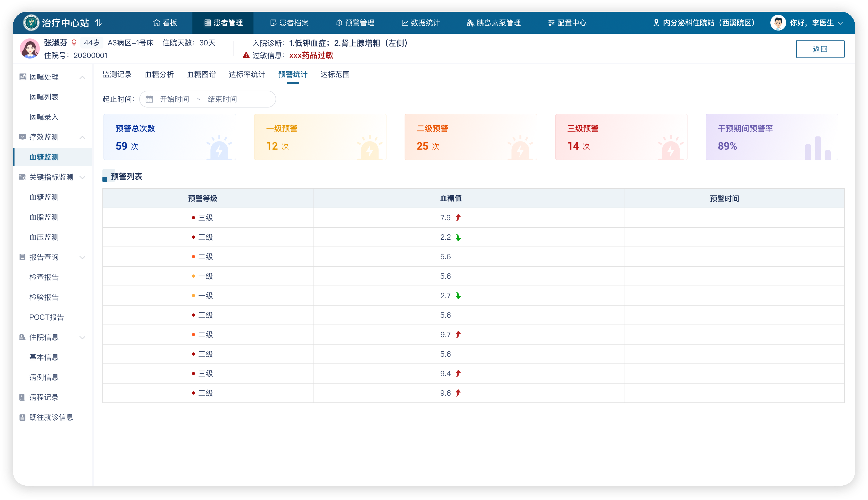Viewport: 868px width, 500px height.
Task: Click the 疗效监测 sidebar icon
Action: click(23, 137)
